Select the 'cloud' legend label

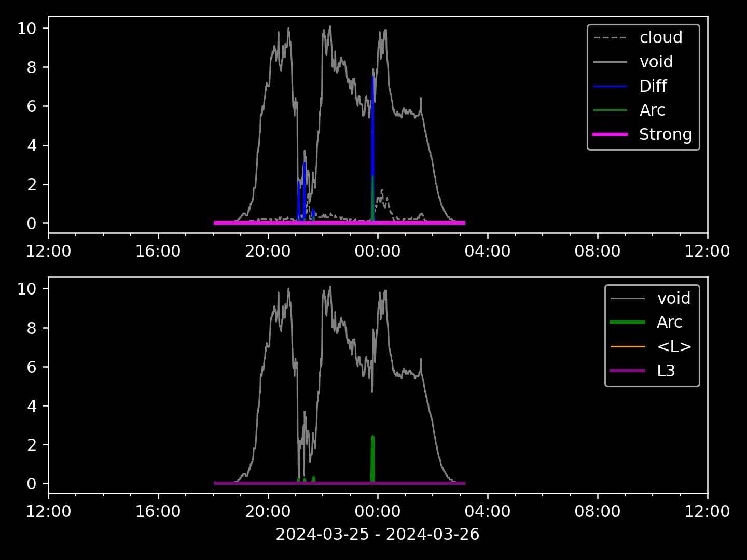click(661, 37)
